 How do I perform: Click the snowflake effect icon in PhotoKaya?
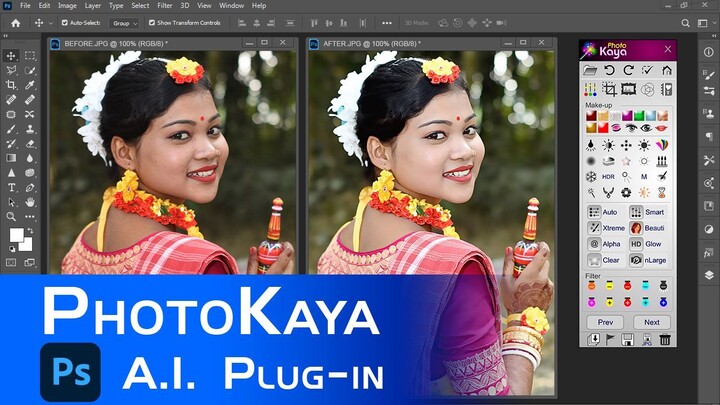[591, 176]
